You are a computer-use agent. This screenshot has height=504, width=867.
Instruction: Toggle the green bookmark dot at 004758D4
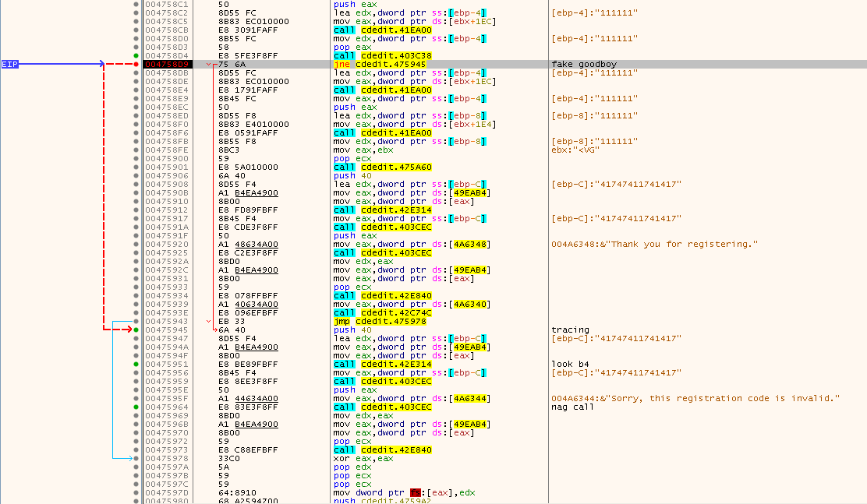pos(136,55)
